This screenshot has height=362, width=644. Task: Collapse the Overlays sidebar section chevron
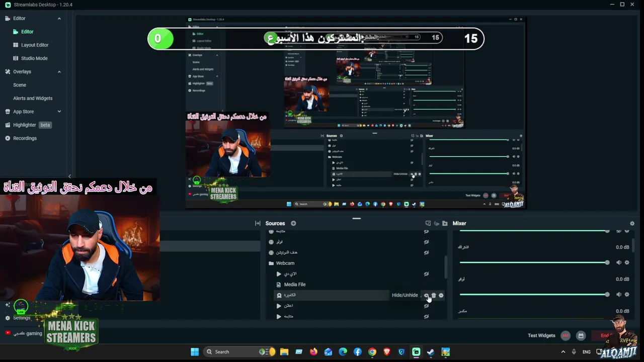[59, 72]
